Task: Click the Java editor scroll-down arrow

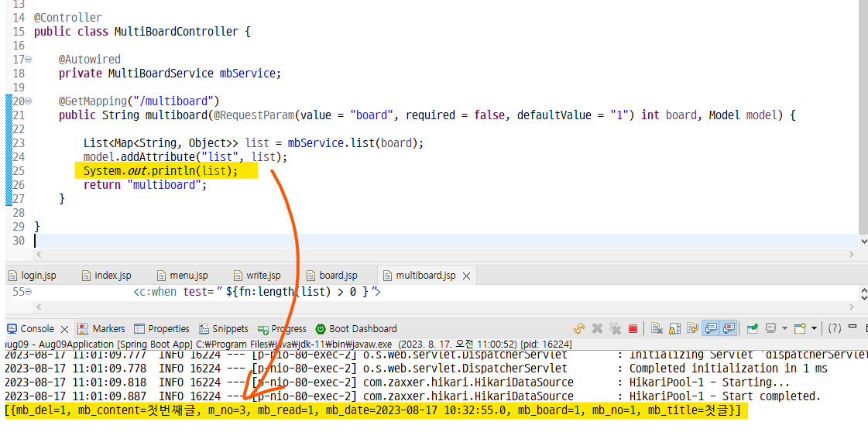Action: pos(863,242)
